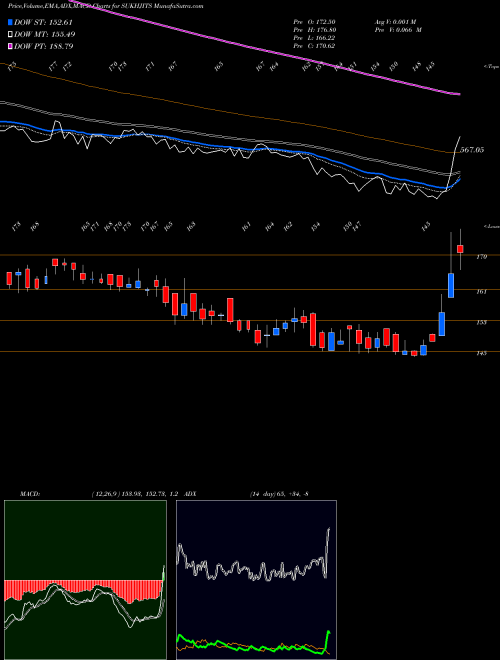Select the 'DOW MT: 155.49' legend text
Viewport: 500px width, 660px height.
click(45, 34)
